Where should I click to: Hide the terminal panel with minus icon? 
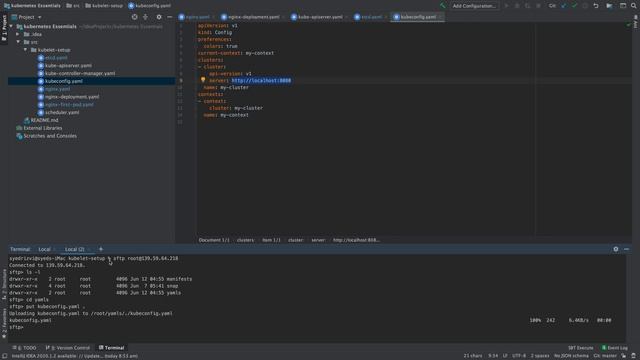click(626, 249)
